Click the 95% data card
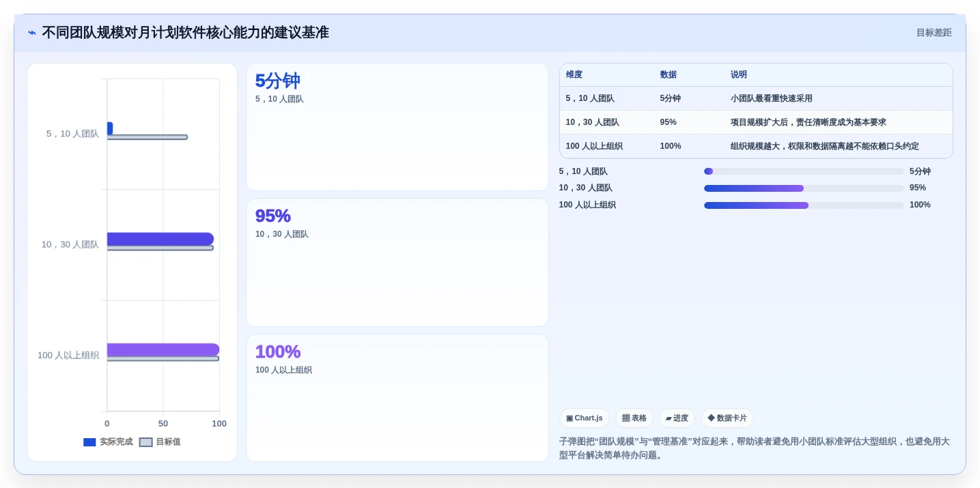Screen dimensions: 980x488 click(x=397, y=263)
